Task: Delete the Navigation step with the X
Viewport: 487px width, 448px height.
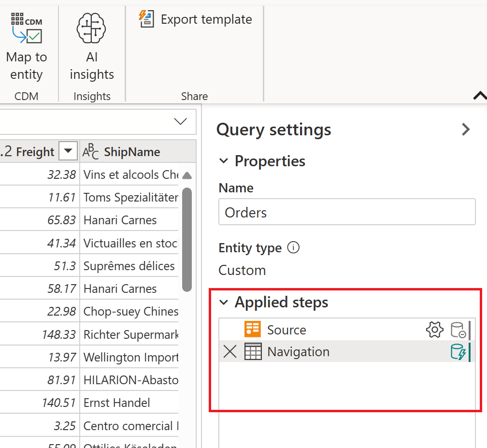Action: 229,352
